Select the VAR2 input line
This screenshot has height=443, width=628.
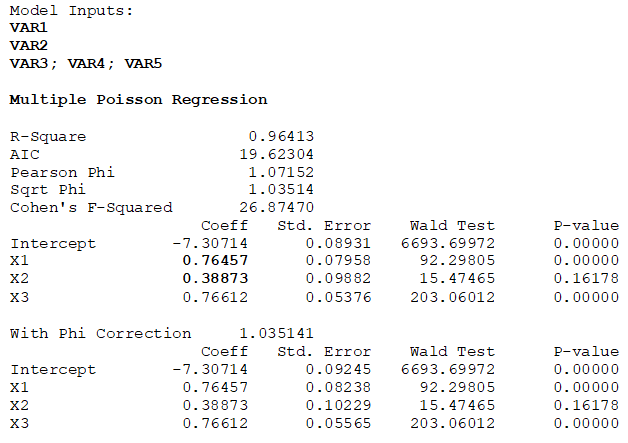click(28, 45)
